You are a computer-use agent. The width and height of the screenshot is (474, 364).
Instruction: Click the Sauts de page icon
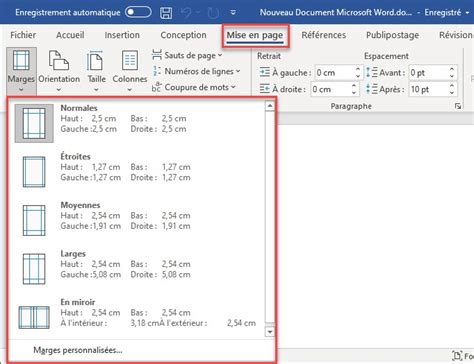tap(157, 55)
